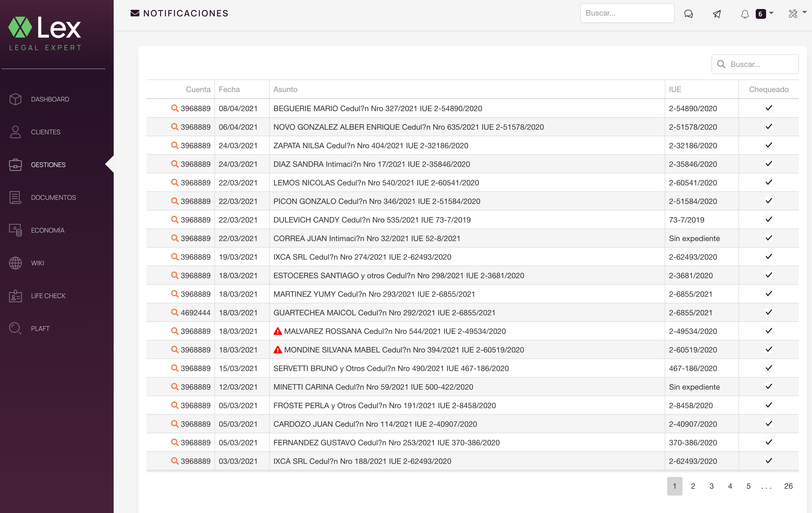Open the tools settings icon
812x513 pixels.
(x=793, y=13)
